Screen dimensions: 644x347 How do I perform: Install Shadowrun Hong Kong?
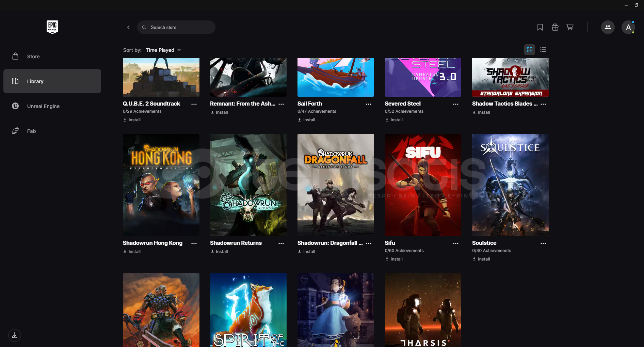[x=132, y=252]
